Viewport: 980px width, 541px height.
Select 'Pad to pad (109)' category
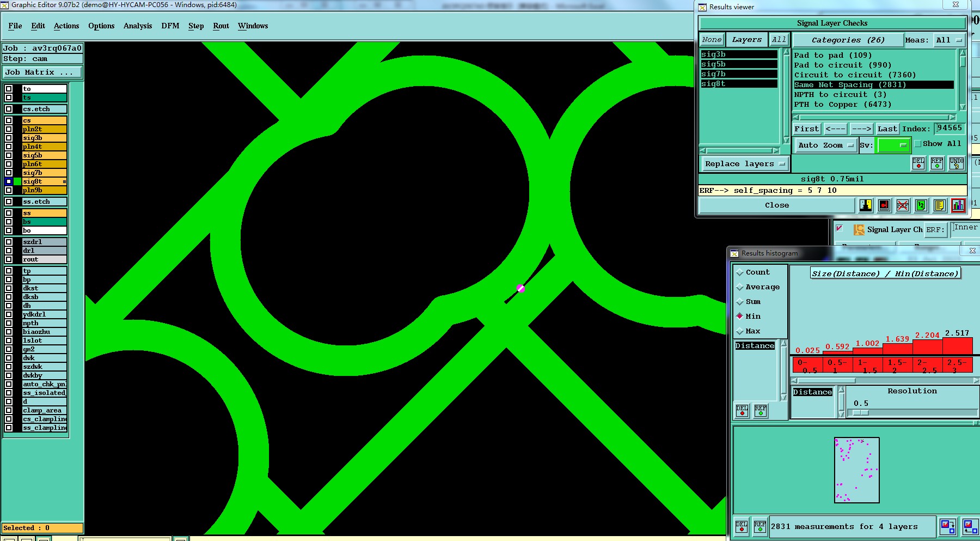tap(832, 56)
